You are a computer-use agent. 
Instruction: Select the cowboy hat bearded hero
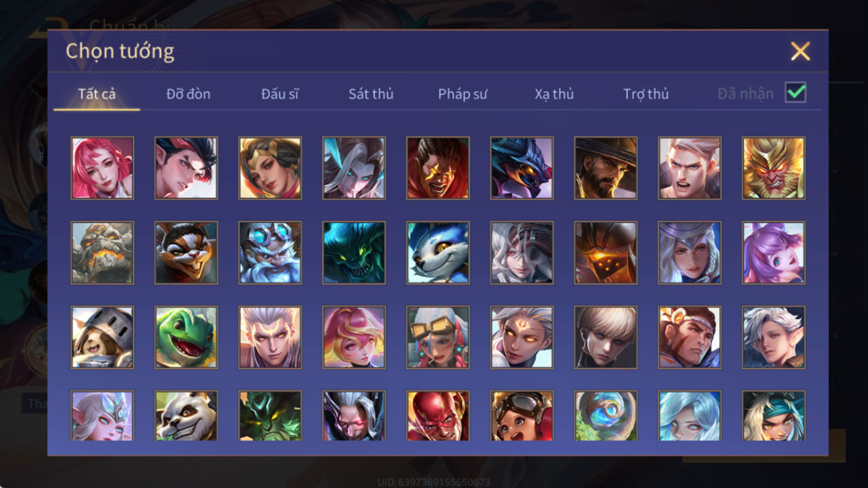tap(606, 168)
